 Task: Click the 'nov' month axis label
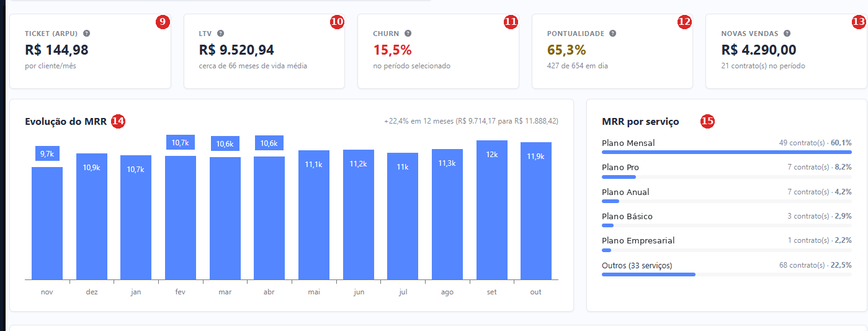(x=47, y=292)
